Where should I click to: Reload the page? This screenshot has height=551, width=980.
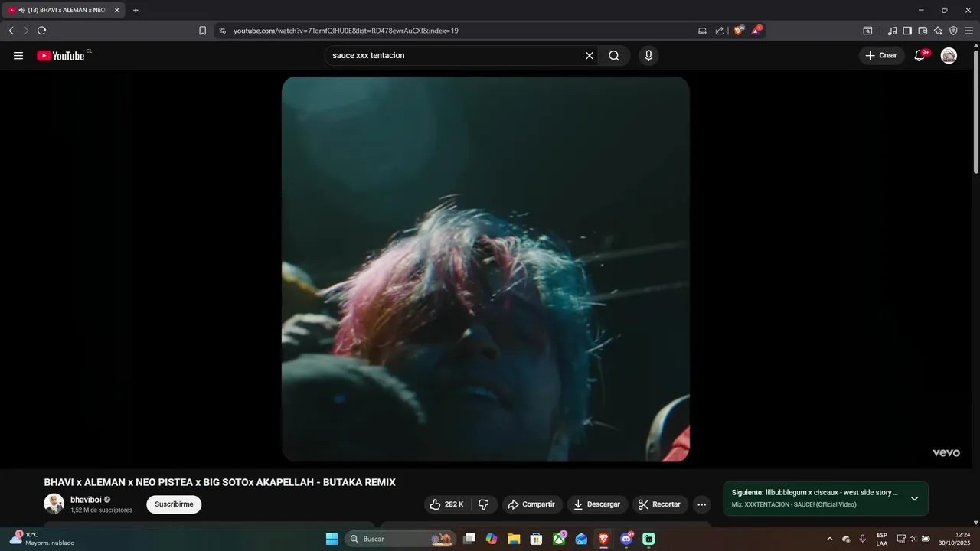pyautogui.click(x=41, y=31)
